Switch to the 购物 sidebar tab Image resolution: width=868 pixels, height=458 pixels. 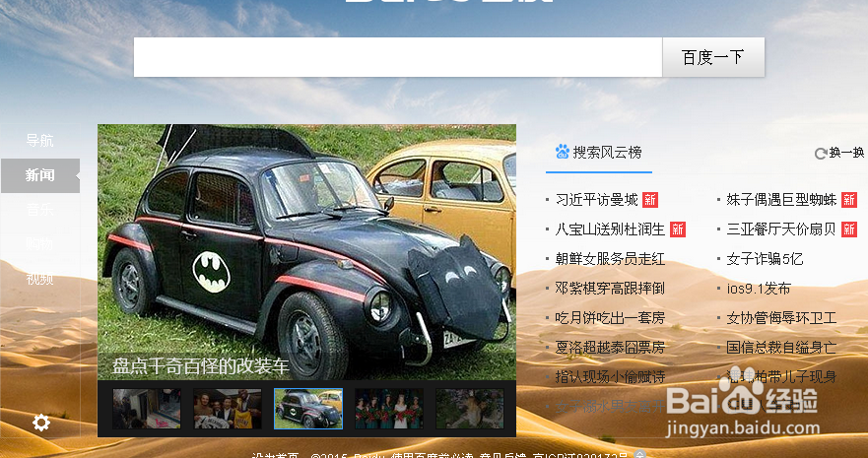39,244
